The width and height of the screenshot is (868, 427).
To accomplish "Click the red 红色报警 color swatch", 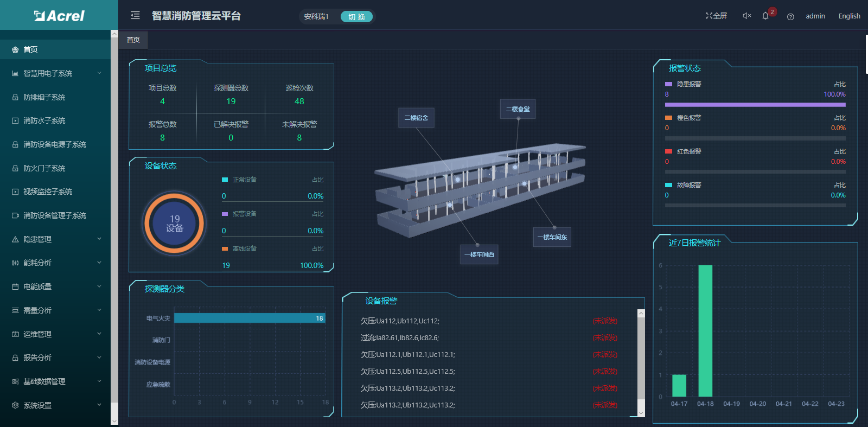I will [668, 151].
